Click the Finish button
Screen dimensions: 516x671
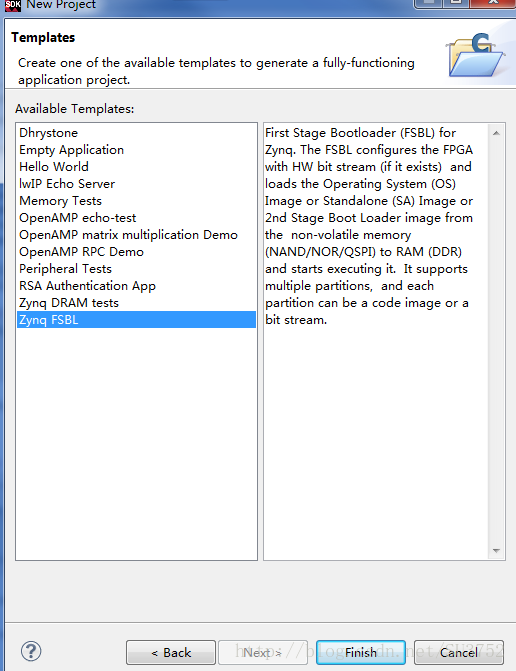click(x=361, y=653)
